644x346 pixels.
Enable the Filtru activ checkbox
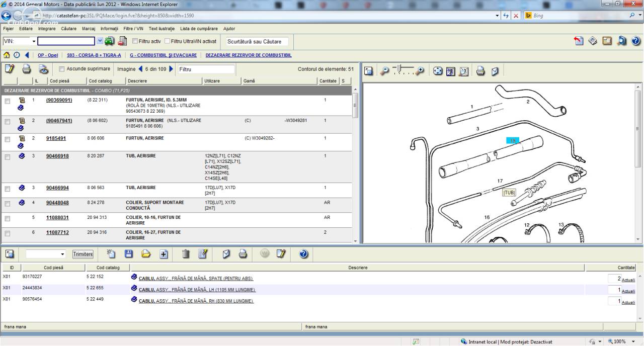(x=135, y=41)
